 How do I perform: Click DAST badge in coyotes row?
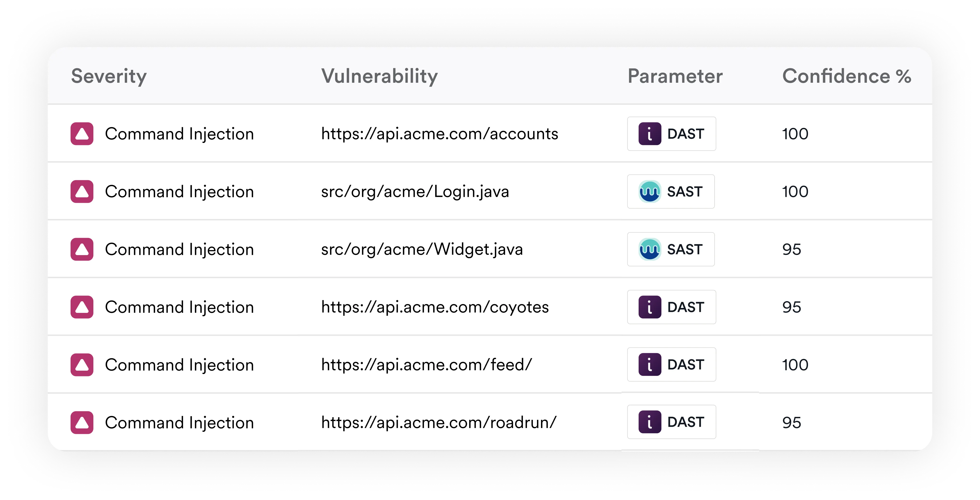(671, 307)
